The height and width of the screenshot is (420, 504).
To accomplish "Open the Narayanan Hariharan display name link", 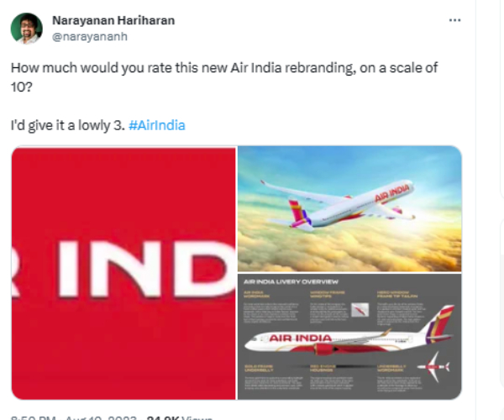I will (x=113, y=20).
